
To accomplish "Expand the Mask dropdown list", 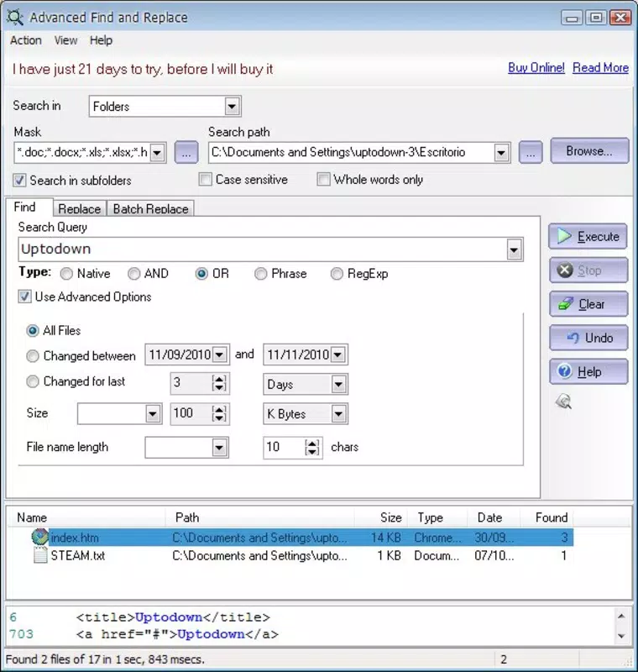I will click(157, 153).
